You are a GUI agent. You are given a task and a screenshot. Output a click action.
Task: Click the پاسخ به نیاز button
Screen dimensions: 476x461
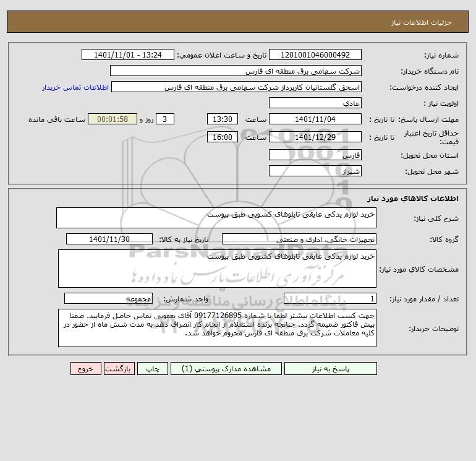point(330,369)
